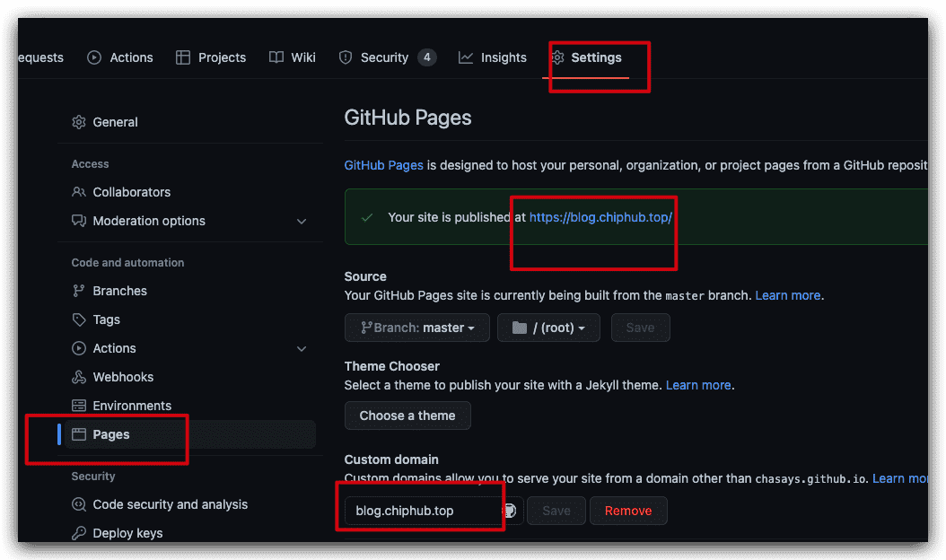Click the Insights graph icon
946x560 pixels.
tap(465, 57)
